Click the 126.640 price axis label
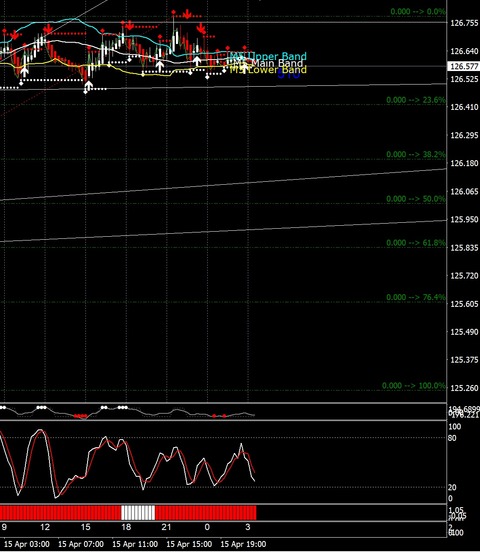Viewport: 480px width, 552px height. click(464, 51)
